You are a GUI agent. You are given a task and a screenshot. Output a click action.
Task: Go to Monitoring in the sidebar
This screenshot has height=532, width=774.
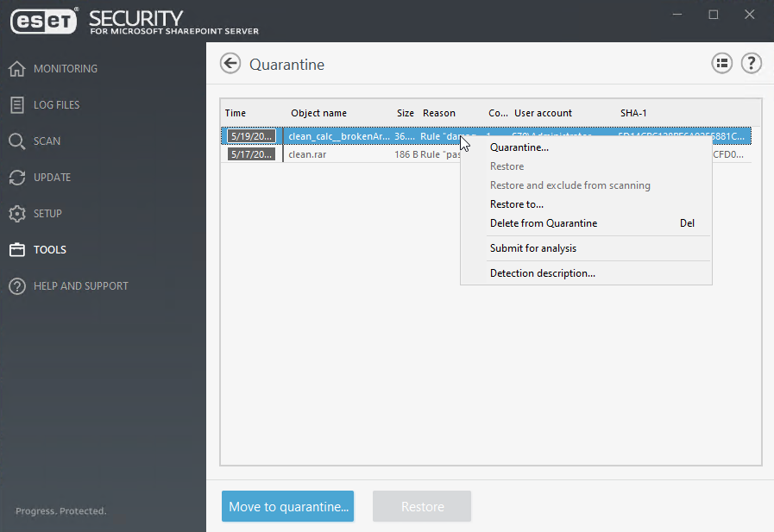pyautogui.click(x=65, y=68)
